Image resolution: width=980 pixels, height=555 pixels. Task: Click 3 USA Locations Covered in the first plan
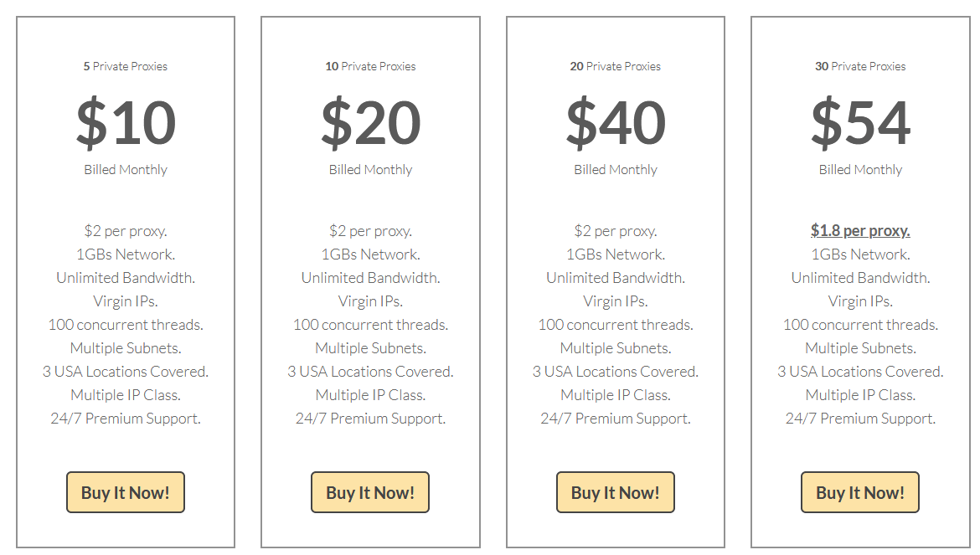click(x=125, y=371)
